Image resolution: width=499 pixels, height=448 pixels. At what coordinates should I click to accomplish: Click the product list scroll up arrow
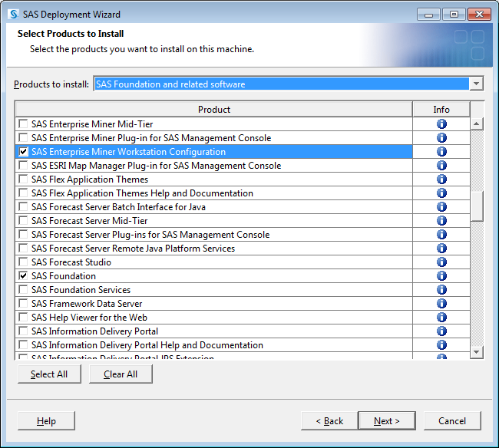pyautogui.click(x=477, y=124)
